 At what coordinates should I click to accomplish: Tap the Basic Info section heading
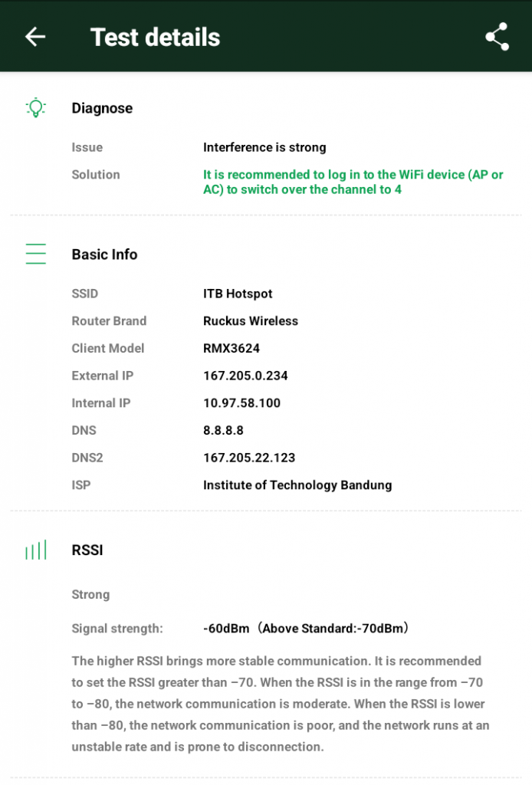pyautogui.click(x=104, y=255)
